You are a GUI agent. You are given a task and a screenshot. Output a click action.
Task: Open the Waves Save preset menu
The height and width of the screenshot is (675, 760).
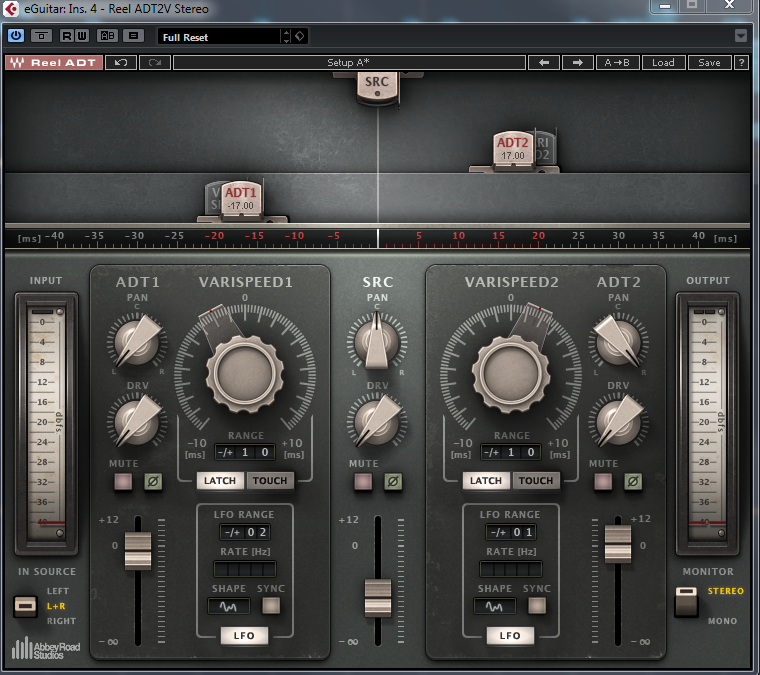[x=709, y=62]
